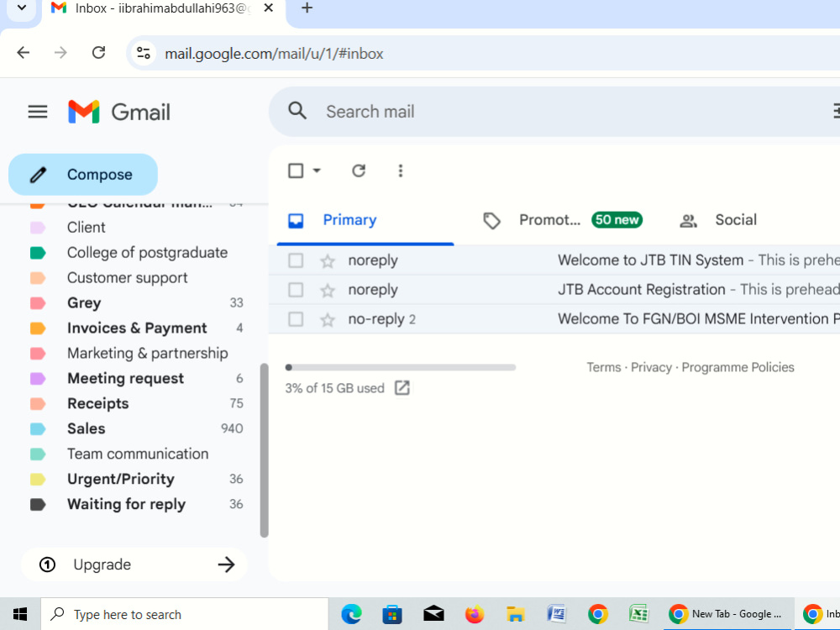Close the Inbox browser tab

point(269,8)
